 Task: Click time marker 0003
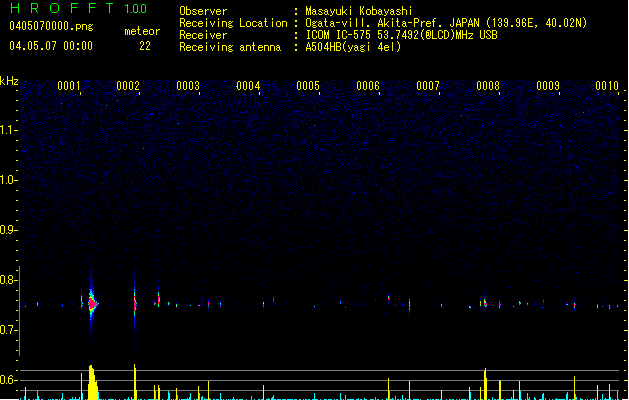[188, 86]
